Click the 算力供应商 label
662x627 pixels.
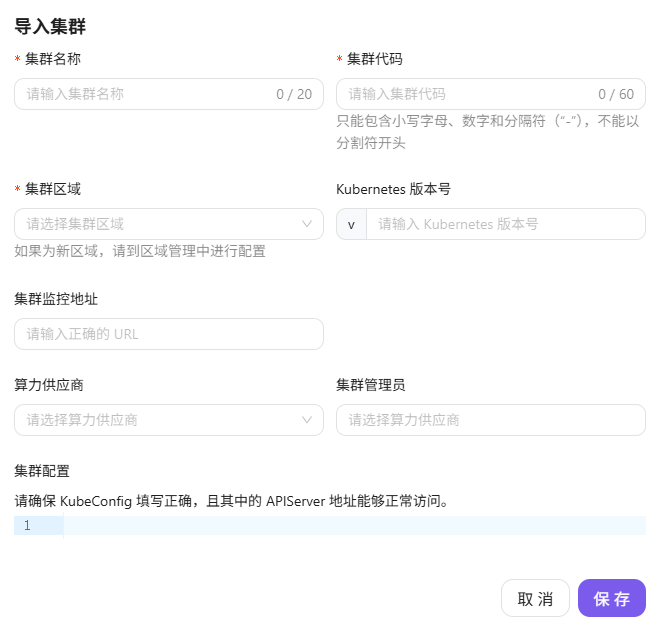pyautogui.click(x=49, y=385)
